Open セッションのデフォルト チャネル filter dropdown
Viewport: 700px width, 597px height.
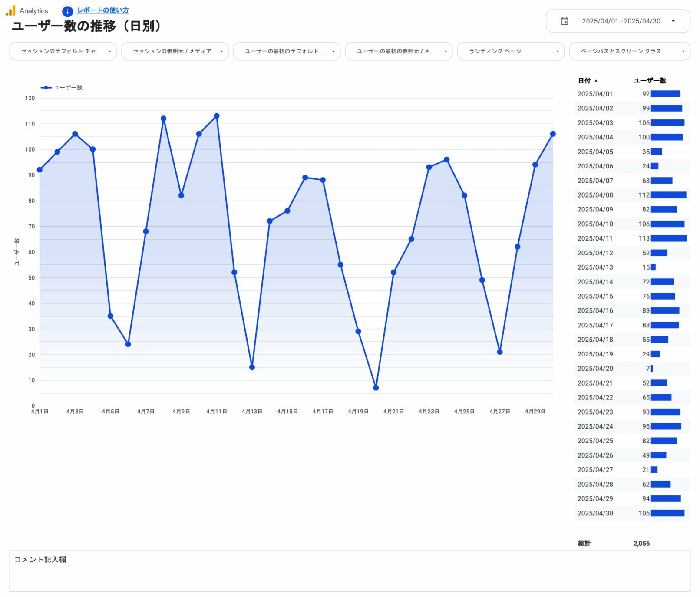point(63,51)
